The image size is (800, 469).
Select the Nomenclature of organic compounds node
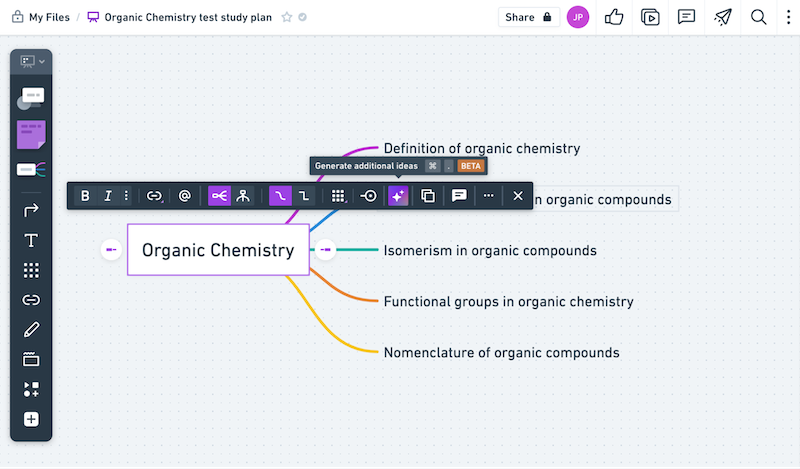(501, 352)
